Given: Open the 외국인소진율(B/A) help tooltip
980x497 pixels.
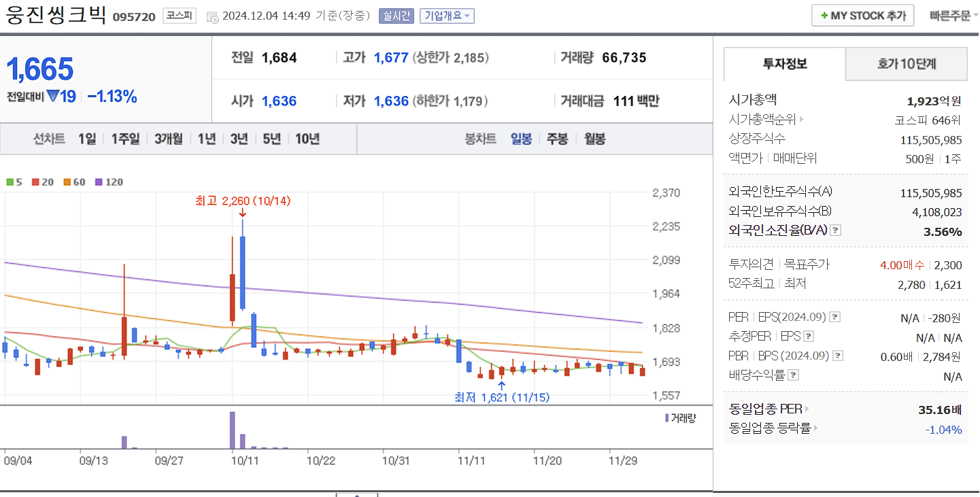Looking at the screenshot, I should [834, 230].
